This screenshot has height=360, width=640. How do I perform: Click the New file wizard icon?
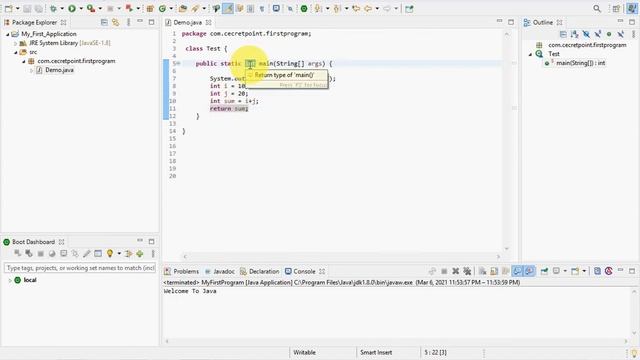(x=9, y=8)
